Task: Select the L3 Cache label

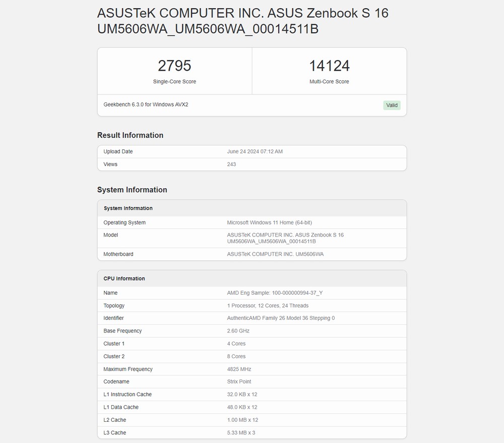Action: 115,433
